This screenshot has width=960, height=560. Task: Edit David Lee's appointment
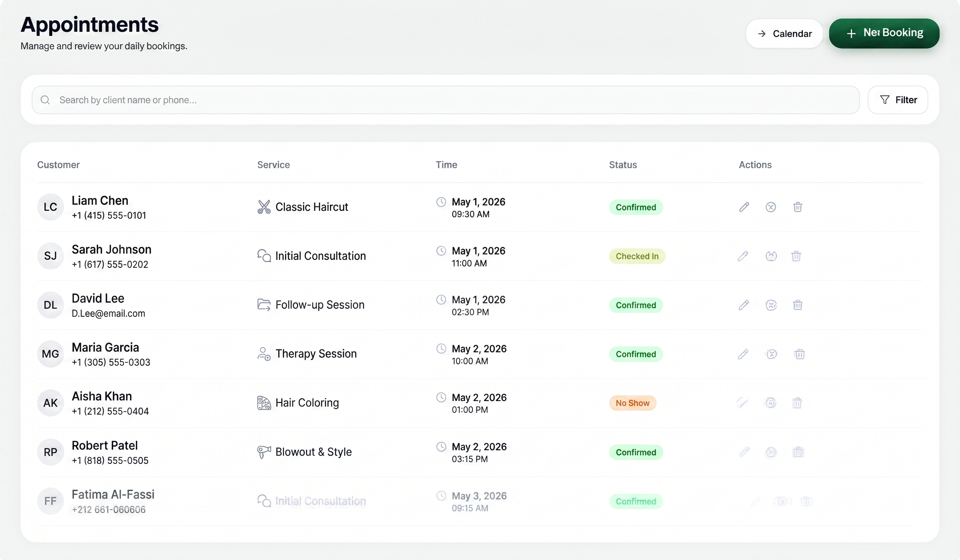[744, 305]
